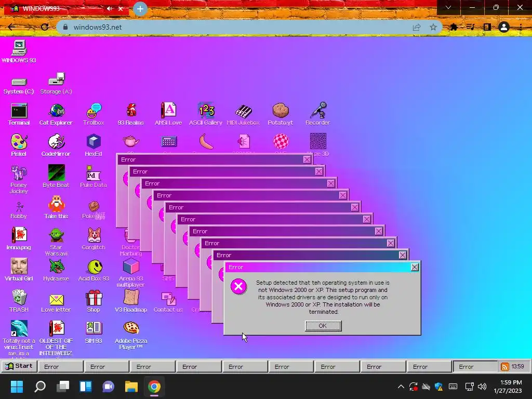532x399 pixels.
Task: Go back to the previous page
Action: (x=11, y=27)
